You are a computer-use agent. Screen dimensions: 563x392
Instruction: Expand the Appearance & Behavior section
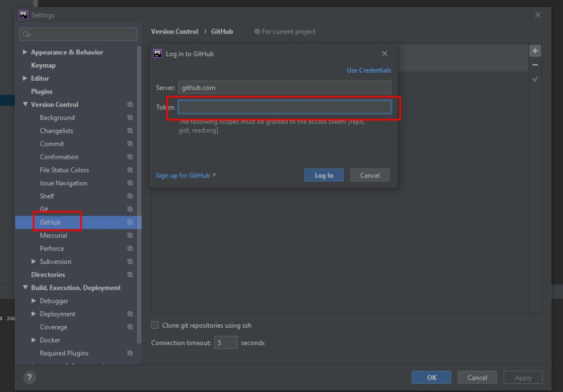coord(25,52)
